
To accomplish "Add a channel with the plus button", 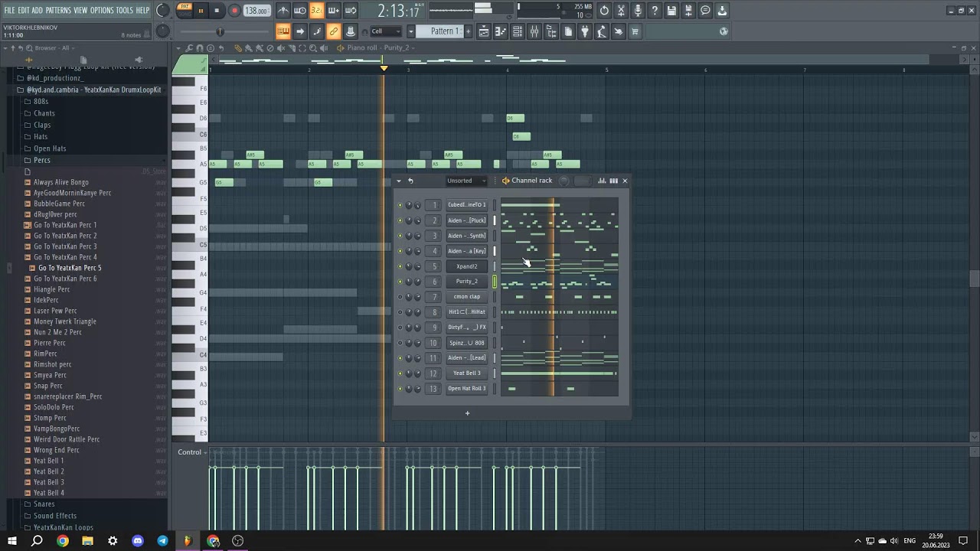I will coord(467,413).
